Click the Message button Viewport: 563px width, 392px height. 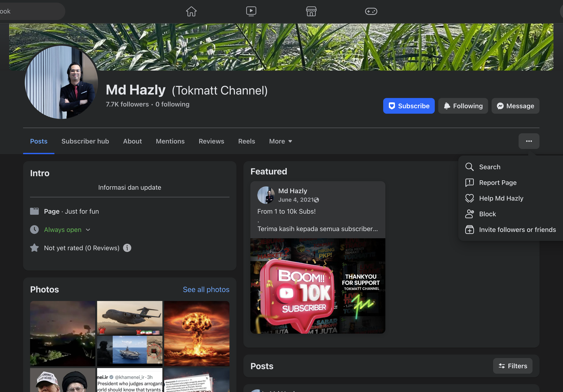[515, 106]
